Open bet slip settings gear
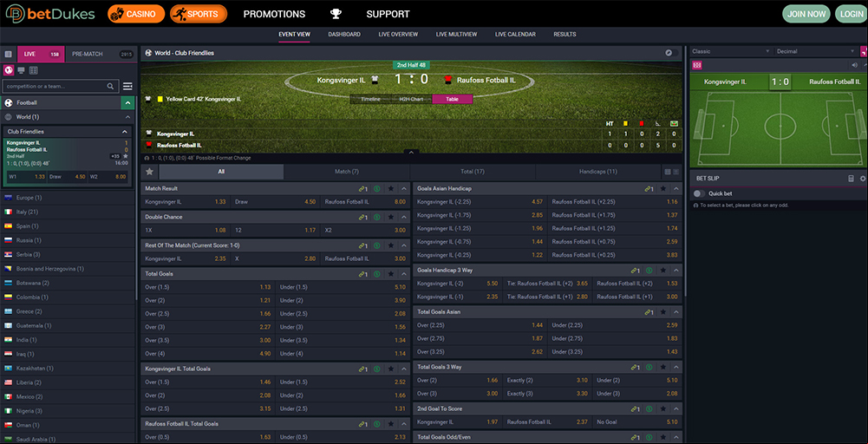The image size is (868, 444). pyautogui.click(x=863, y=179)
